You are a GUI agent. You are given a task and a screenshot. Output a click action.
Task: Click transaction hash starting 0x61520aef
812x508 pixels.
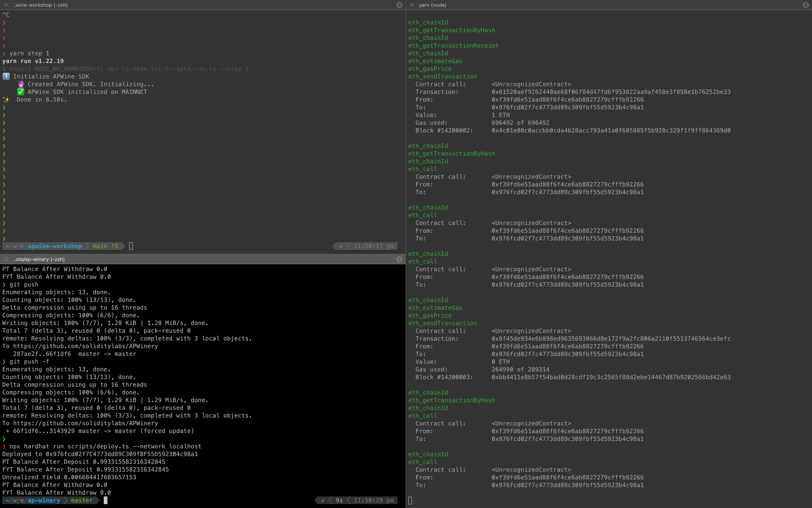(x=611, y=92)
